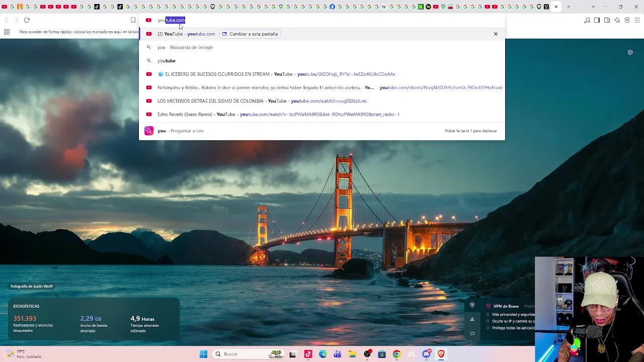Remove the YouTube tab suggestion with X

click(x=496, y=34)
